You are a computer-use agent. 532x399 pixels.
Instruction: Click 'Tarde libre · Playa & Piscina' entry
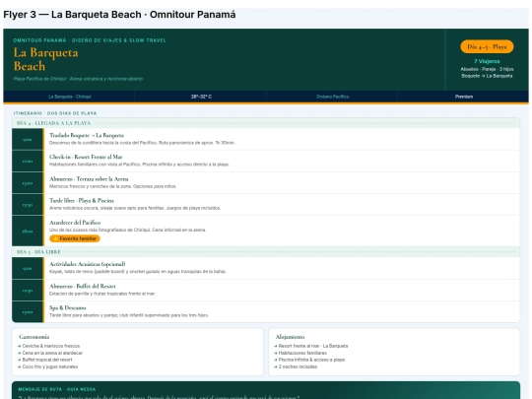[82, 201]
